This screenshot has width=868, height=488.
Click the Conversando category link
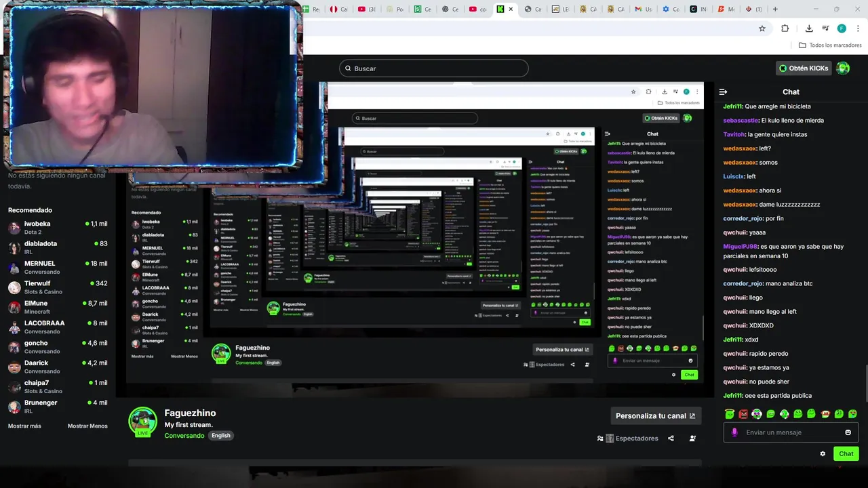(184, 435)
